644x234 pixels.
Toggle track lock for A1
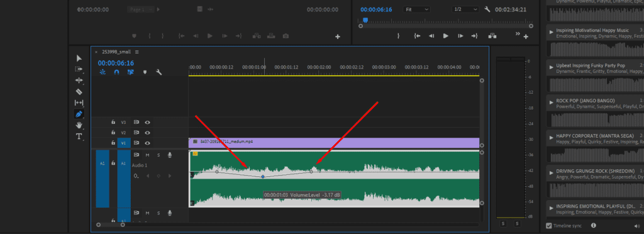(x=113, y=163)
